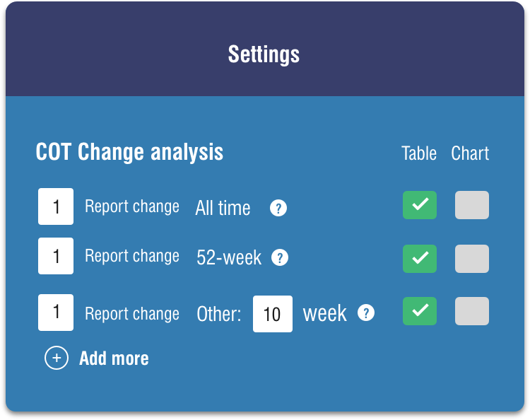The height and width of the screenshot is (420, 530).
Task: Enable Chart checkbox for All time row
Action: pyautogui.click(x=472, y=205)
